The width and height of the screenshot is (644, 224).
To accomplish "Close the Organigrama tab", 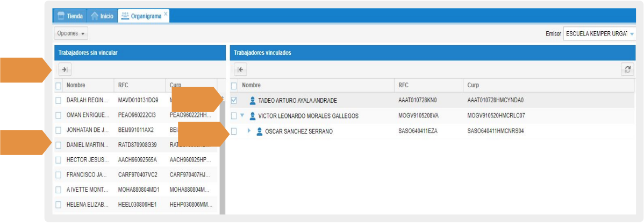I will (166, 13).
